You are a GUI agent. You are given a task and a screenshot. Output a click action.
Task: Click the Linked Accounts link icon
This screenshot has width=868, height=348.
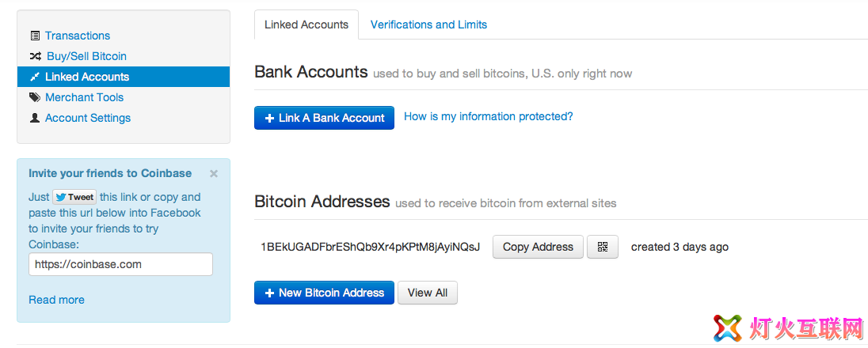pos(35,77)
